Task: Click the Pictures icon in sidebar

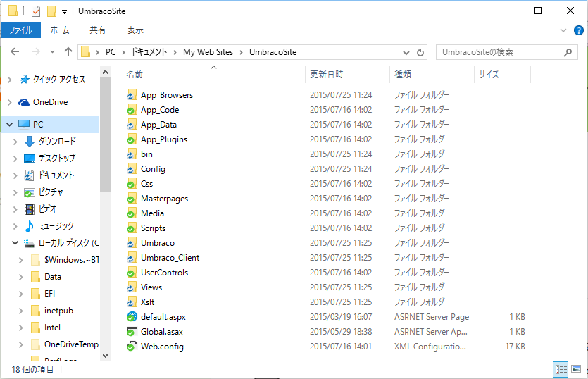Action: coord(30,192)
